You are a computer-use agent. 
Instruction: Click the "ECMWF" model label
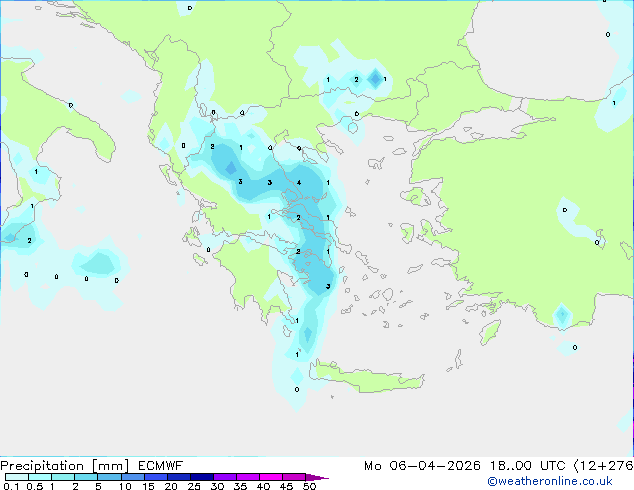(161, 466)
